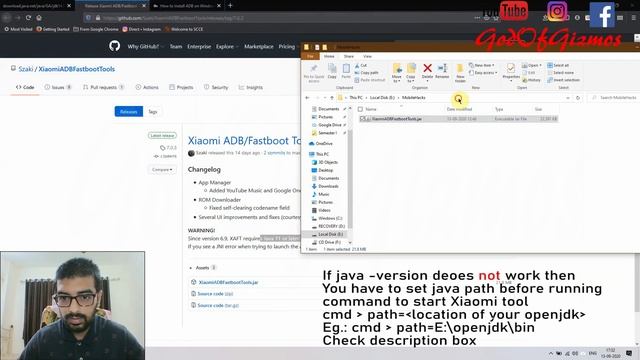Go up one folder in File Explorer
This screenshot has height=360, width=640.
[x=332, y=98]
